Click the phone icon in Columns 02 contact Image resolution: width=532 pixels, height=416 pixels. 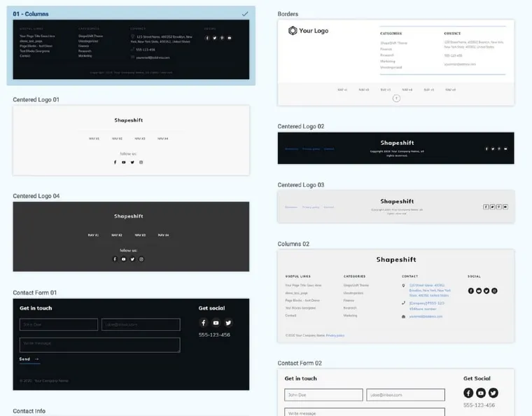403,303
